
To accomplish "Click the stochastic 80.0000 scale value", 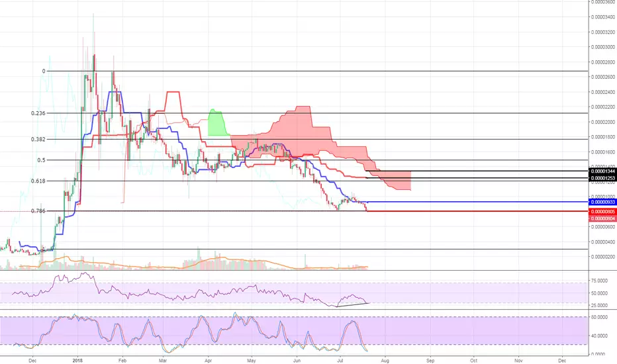I will tap(599, 317).
